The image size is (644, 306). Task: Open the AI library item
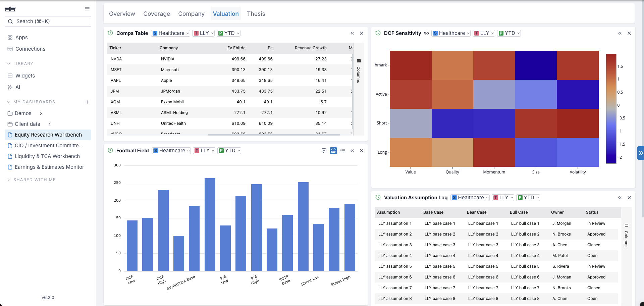18,87
